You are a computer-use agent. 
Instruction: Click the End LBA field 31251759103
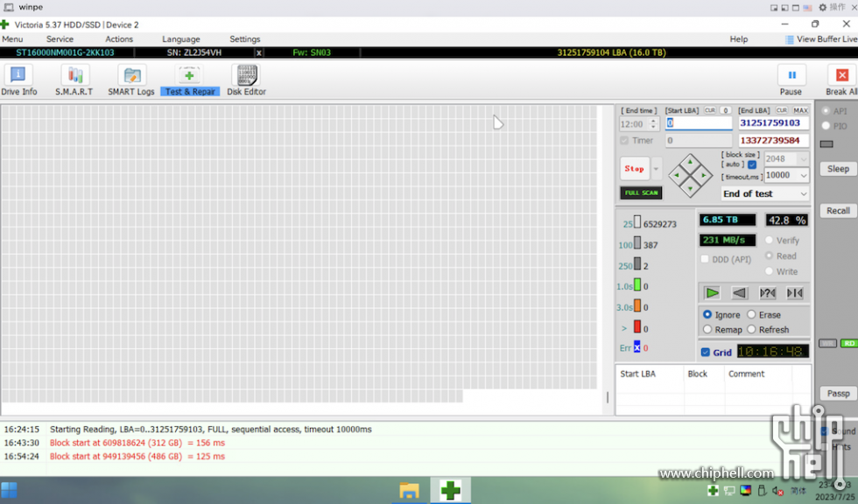(x=773, y=123)
